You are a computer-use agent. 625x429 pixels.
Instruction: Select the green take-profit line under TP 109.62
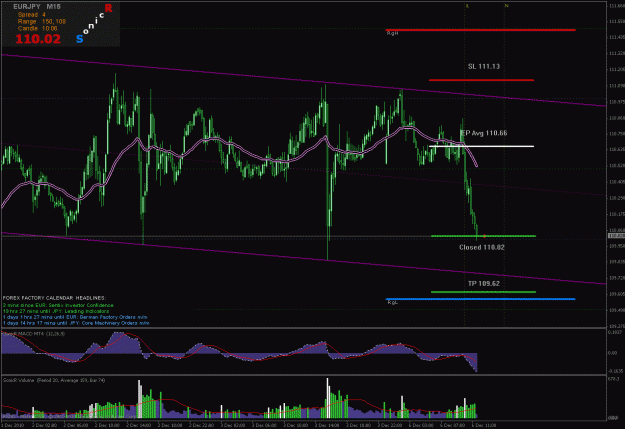tap(483, 292)
